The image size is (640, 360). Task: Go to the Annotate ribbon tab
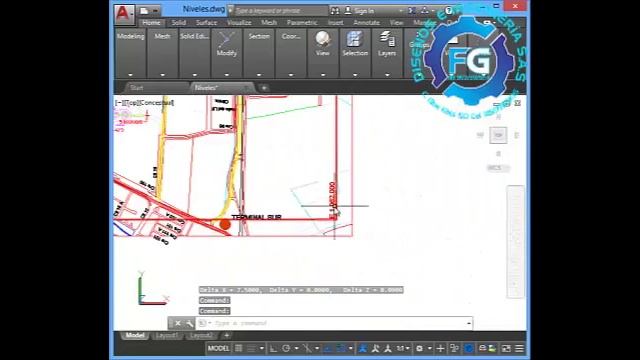(367, 23)
